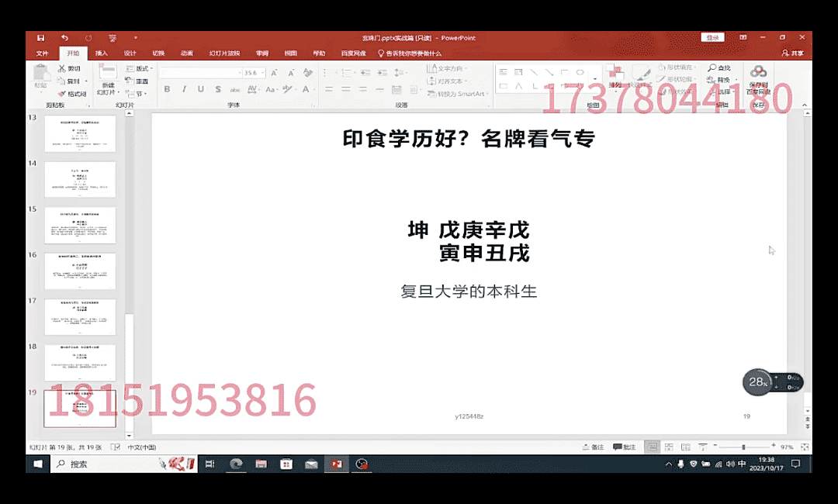
Task: Switch to the Design (设计) tab
Action: 130,54
